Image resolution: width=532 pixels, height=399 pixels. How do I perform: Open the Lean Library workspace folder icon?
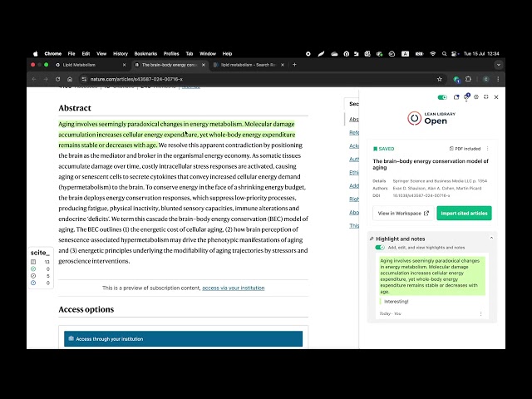click(456, 97)
